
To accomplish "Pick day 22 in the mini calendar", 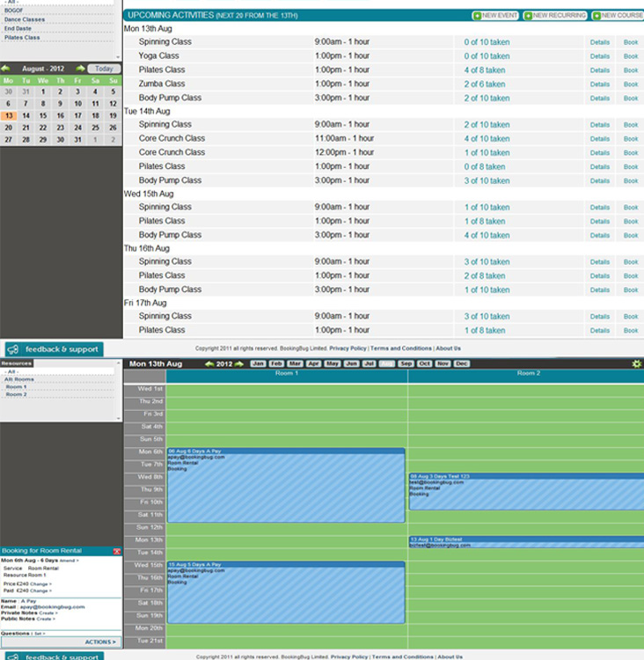I will click(x=42, y=128).
